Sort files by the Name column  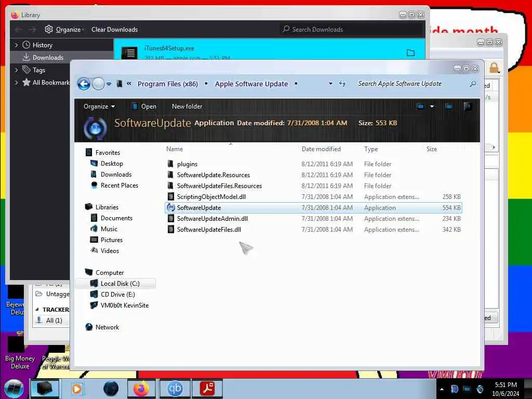(175, 149)
